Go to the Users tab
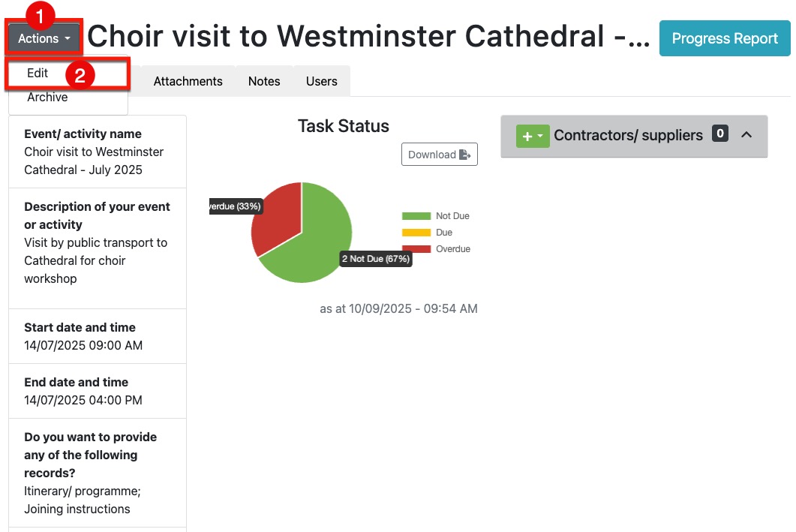 [321, 81]
